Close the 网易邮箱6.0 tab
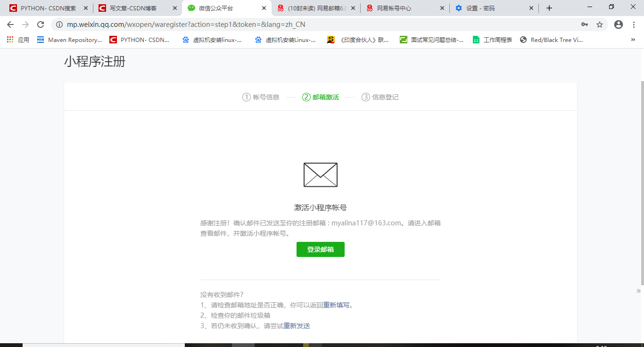 [x=353, y=8]
